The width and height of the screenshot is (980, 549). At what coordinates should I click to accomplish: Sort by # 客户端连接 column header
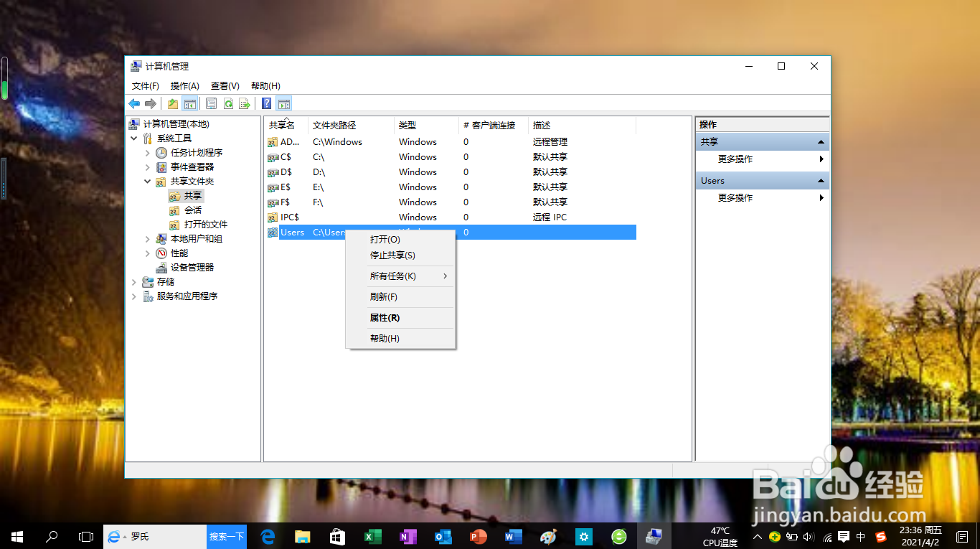pyautogui.click(x=494, y=126)
